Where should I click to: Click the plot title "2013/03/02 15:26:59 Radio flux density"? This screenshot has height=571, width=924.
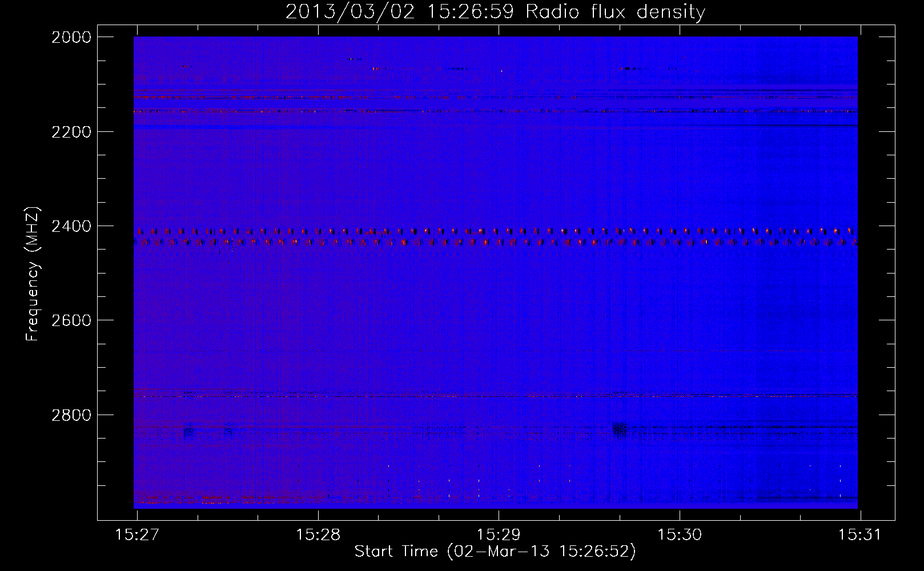click(495, 12)
